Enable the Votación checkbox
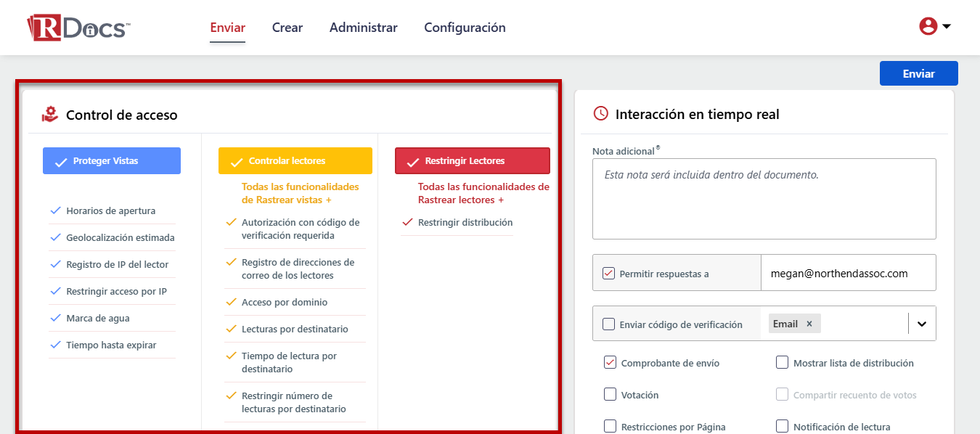This screenshot has width=980, height=434. (x=610, y=395)
